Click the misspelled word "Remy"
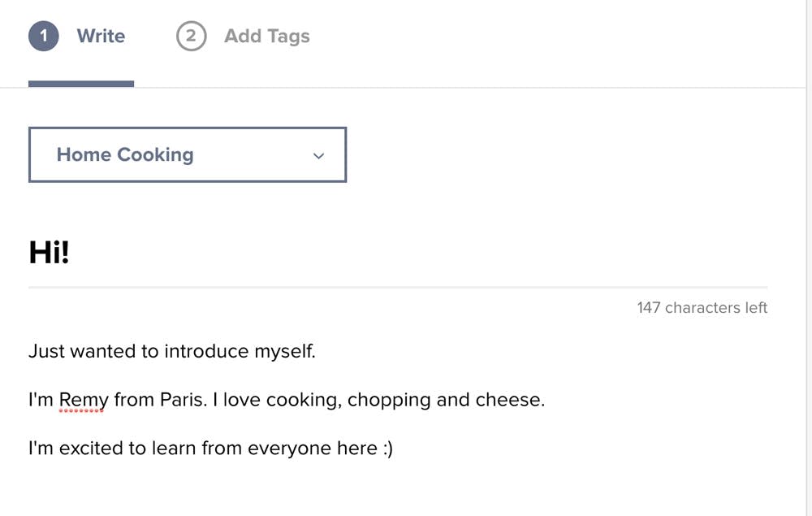The width and height of the screenshot is (812, 516). pyautogui.click(x=84, y=400)
